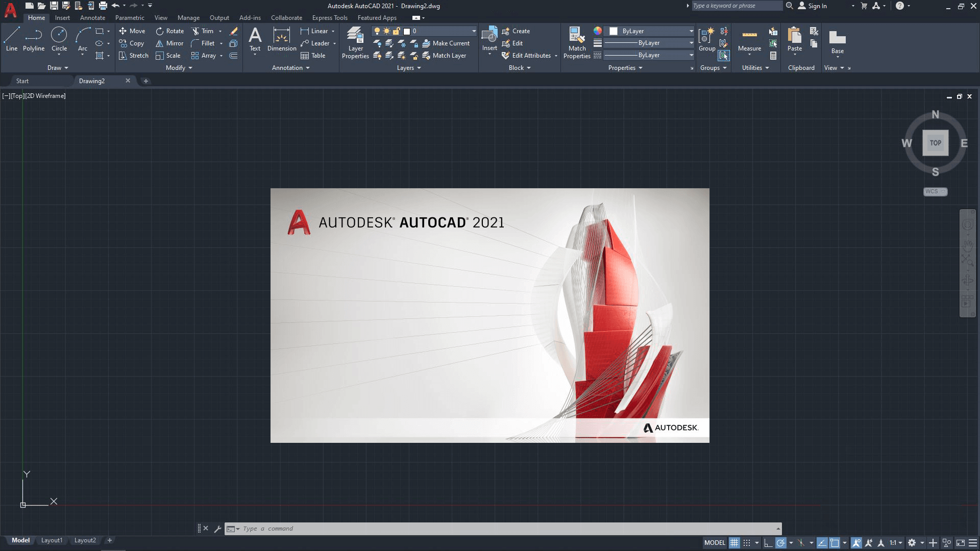Toggle annotation objects visibility in status bar
The width and height of the screenshot is (980, 551).
[x=856, y=543]
